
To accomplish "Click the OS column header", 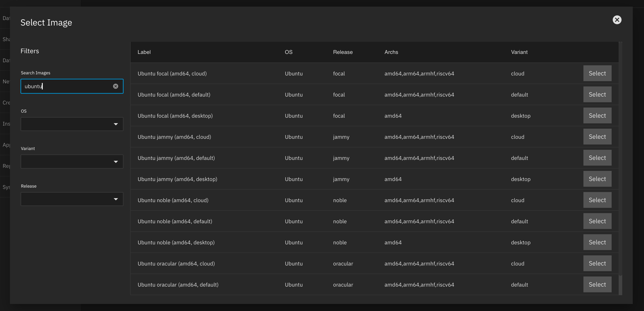I will [x=289, y=52].
